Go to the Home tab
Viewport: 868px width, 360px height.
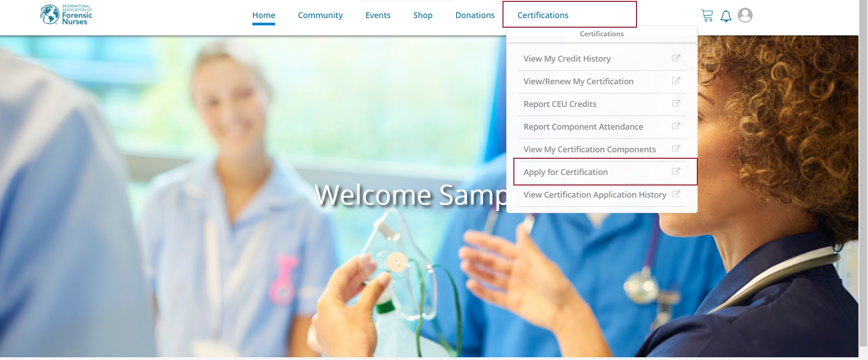pyautogui.click(x=264, y=15)
